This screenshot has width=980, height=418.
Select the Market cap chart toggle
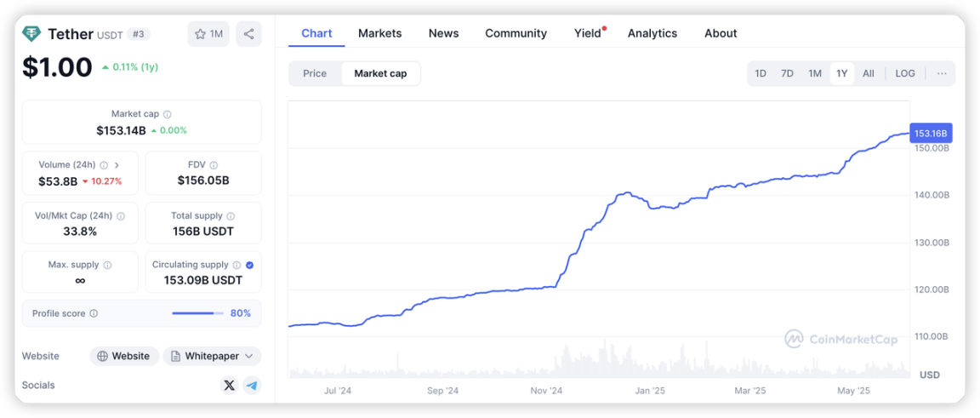380,73
